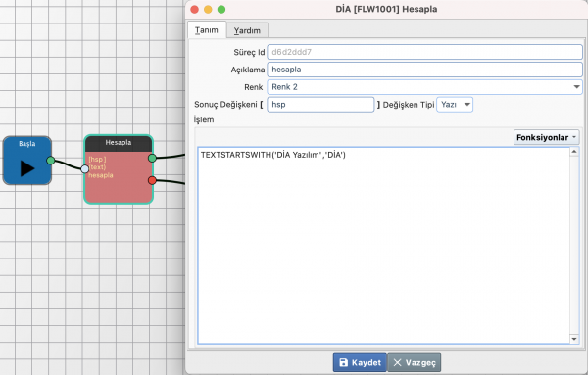This screenshot has height=375, width=588.
Task: Click inside the İşlem formula text area
Action: [x=383, y=246]
